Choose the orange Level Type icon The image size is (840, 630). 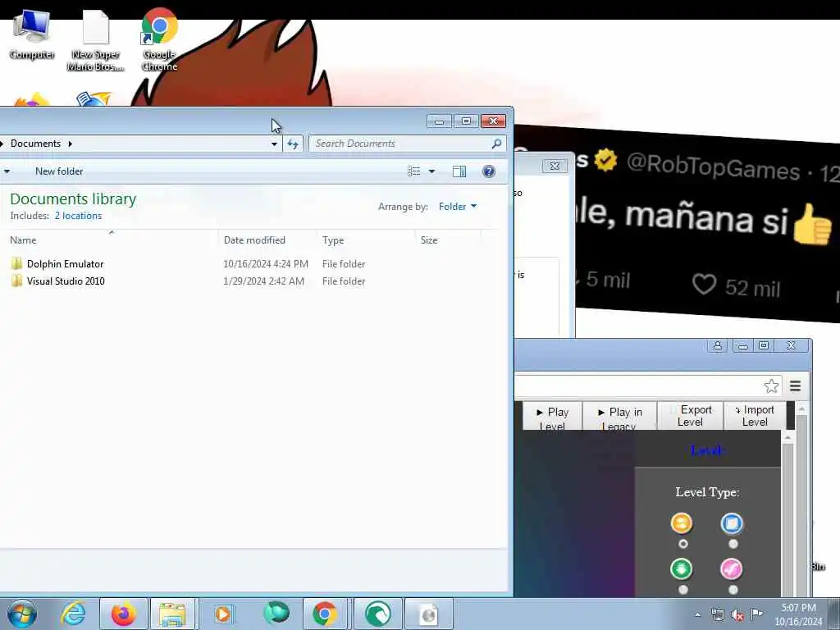[682, 523]
